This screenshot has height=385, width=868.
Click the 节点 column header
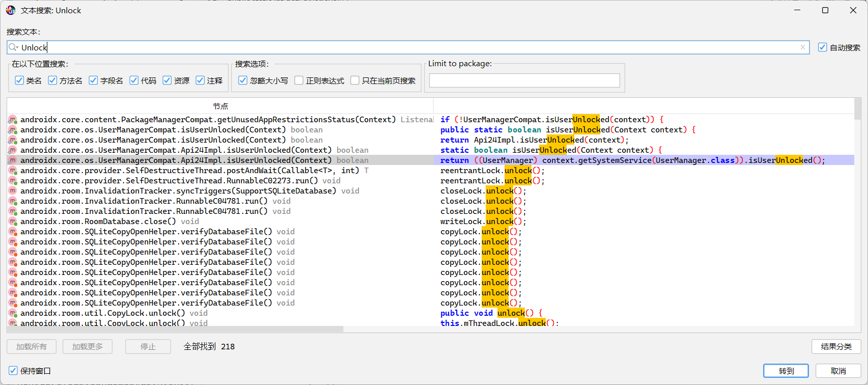pos(220,106)
